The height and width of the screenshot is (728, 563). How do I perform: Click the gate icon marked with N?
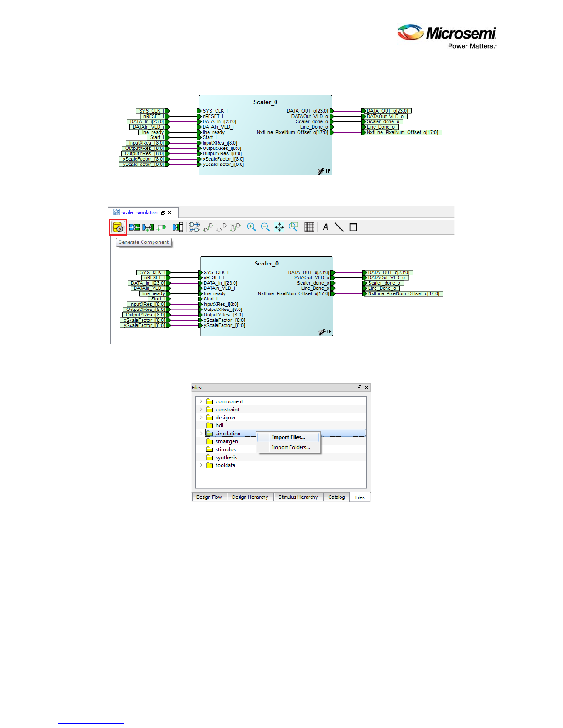235,227
